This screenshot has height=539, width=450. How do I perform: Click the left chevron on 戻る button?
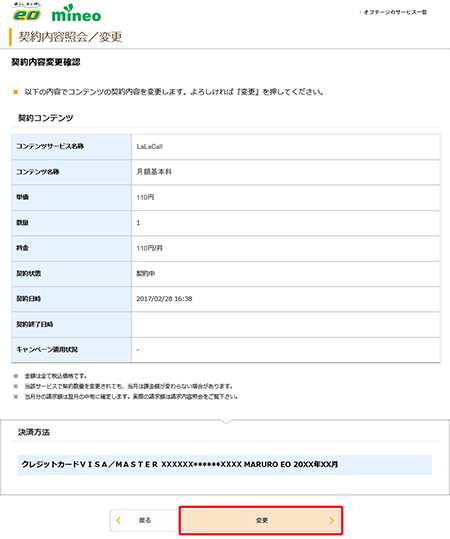click(119, 520)
